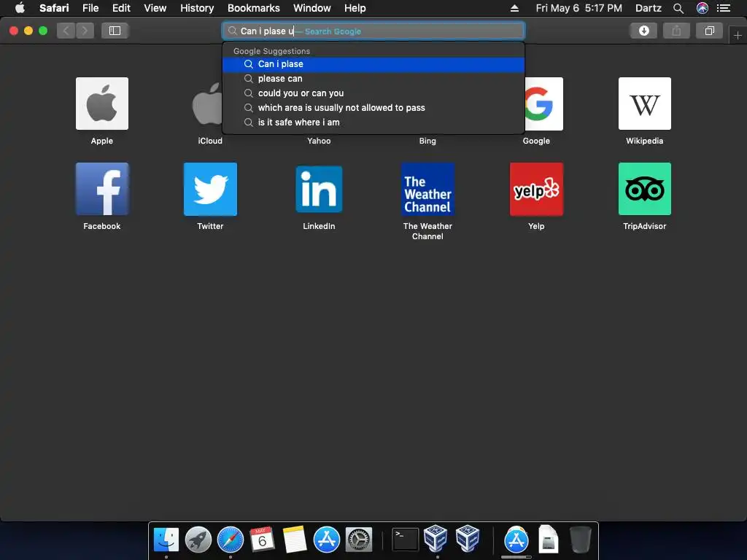Open the View menu
Screen dimensions: 747x560
tap(155, 8)
